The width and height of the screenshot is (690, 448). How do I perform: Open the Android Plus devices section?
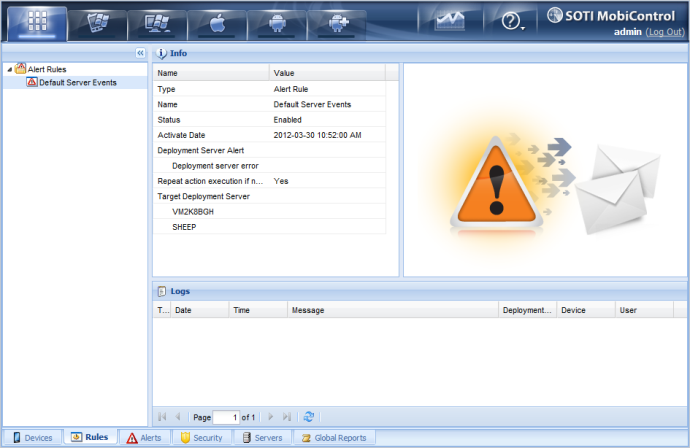tap(337, 24)
